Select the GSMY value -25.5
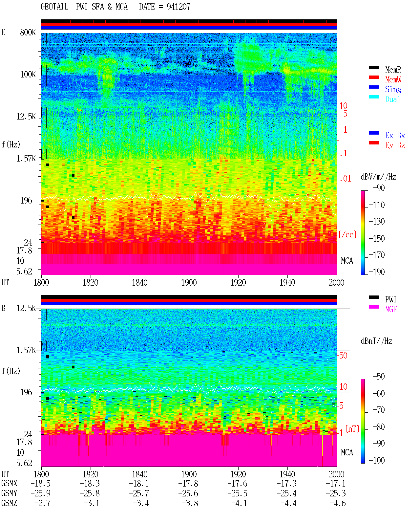The height and width of the screenshot is (523, 420). point(238,493)
